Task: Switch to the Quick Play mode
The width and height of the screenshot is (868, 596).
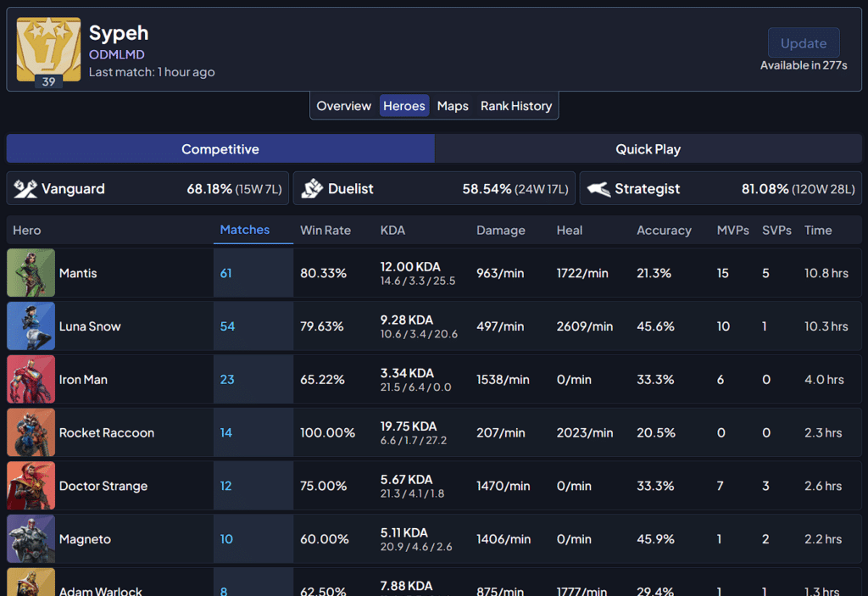Action: [648, 149]
